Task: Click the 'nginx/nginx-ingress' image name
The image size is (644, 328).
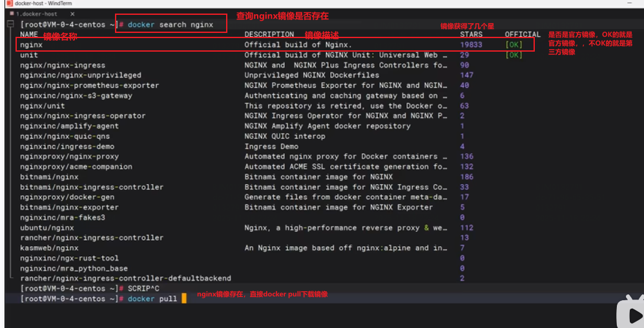Action: coord(63,65)
